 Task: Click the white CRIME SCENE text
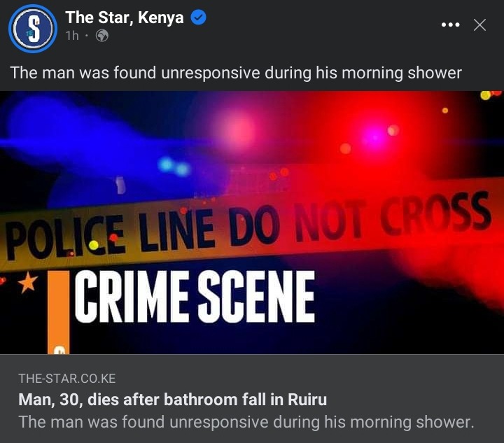pyautogui.click(x=195, y=297)
